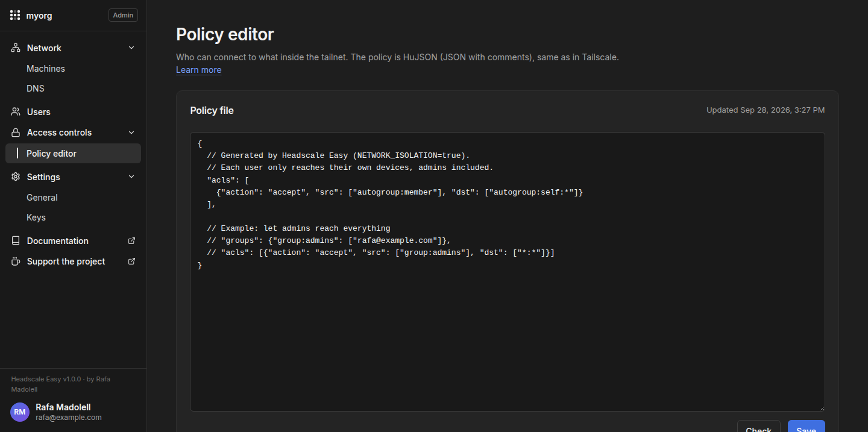Click the Policy file card heading
Screen dimensions: 868x432
click(212, 110)
